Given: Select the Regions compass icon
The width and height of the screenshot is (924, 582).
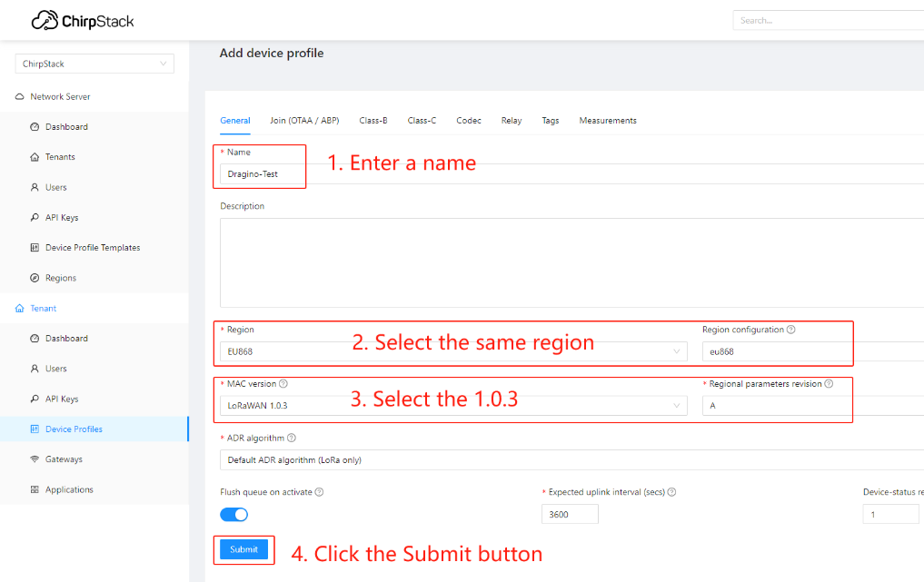Looking at the screenshot, I should 35,278.
